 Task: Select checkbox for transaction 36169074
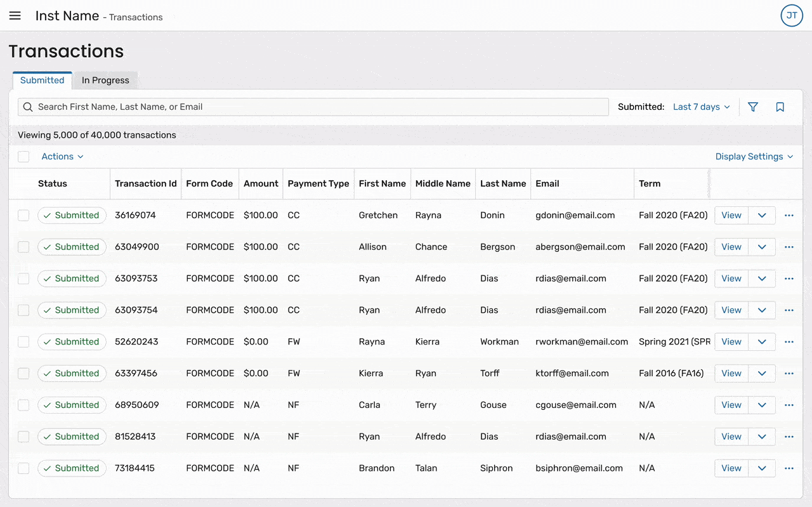tap(23, 215)
